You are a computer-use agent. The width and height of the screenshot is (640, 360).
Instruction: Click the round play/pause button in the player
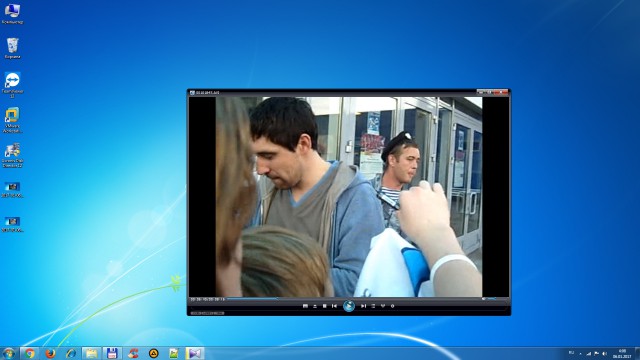click(x=349, y=306)
